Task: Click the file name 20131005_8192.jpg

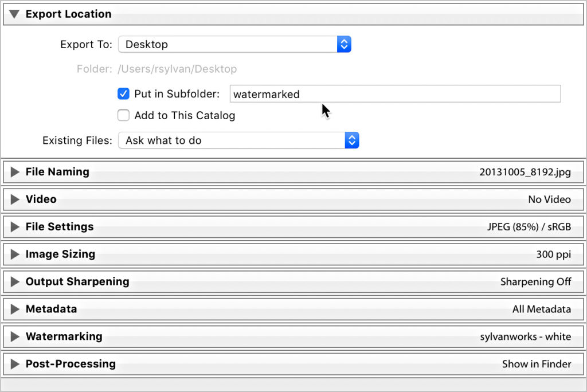Action: [x=525, y=173]
